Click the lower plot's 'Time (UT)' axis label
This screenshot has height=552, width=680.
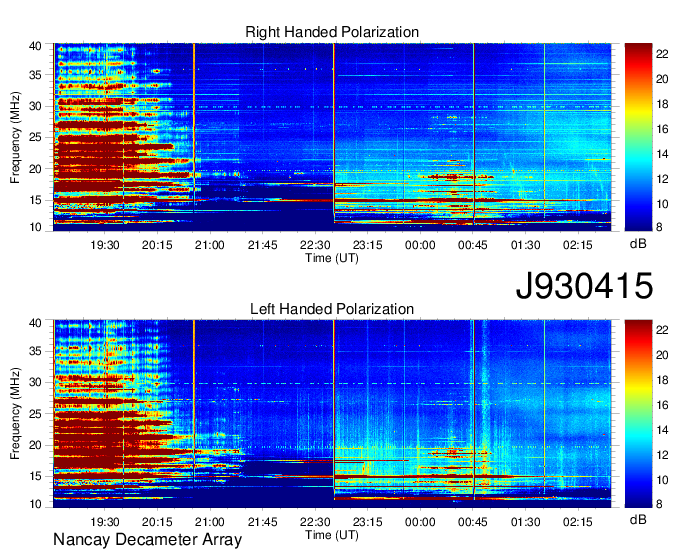(x=332, y=535)
